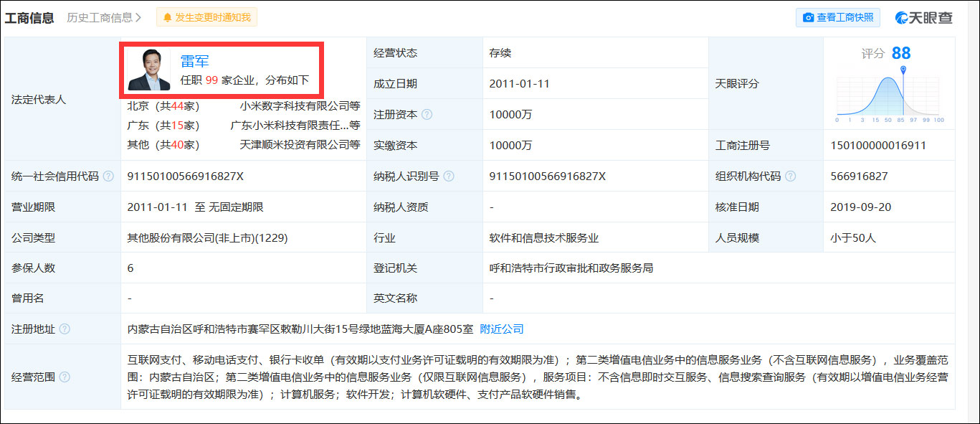This screenshot has width=980, height=424.
Task: Click bell icon in change notification button
Action: [x=168, y=17]
